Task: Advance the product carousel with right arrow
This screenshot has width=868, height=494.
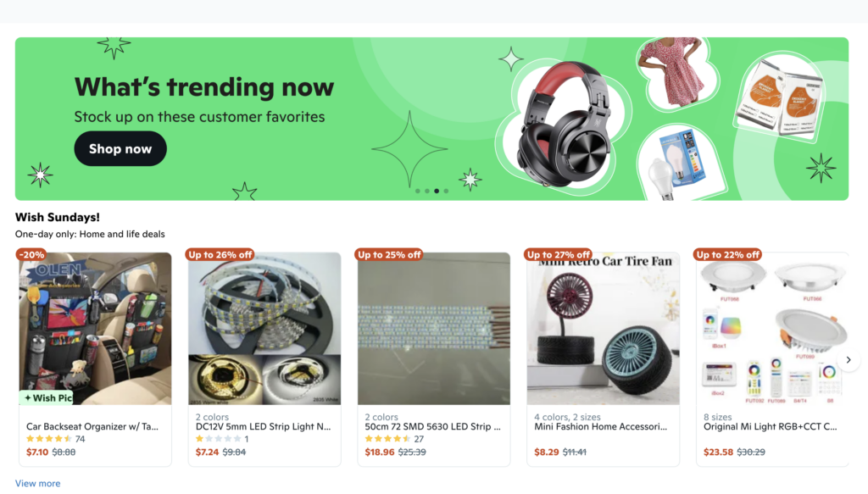Action: [x=848, y=359]
